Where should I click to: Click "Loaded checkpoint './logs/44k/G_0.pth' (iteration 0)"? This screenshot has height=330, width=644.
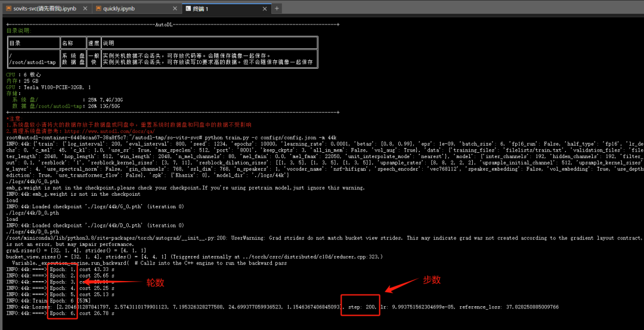tap(107, 206)
